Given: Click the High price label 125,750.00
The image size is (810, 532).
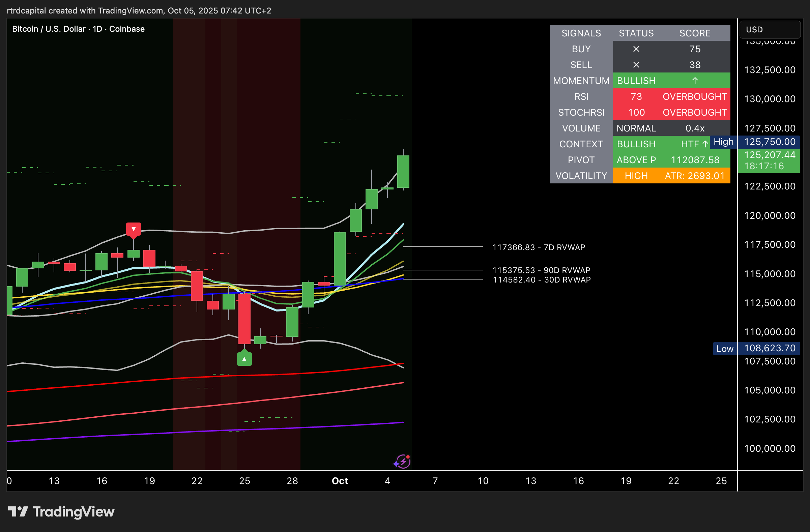Looking at the screenshot, I should [x=769, y=142].
